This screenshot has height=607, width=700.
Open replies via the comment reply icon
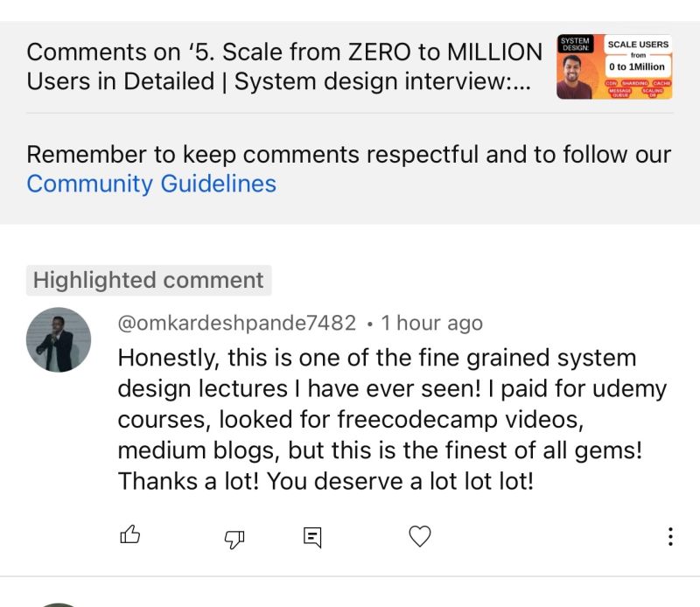coord(312,537)
